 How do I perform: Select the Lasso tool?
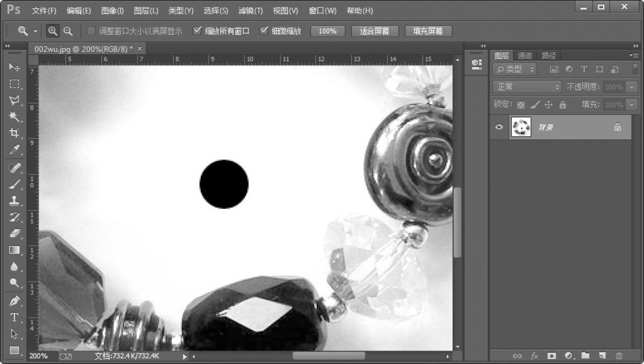click(15, 100)
